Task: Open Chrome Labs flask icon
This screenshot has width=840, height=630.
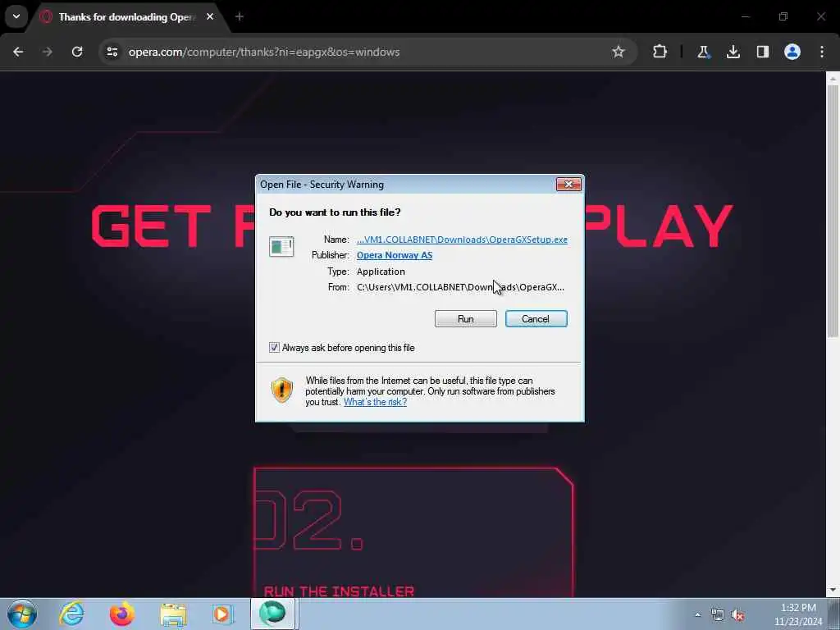Action: [703, 52]
